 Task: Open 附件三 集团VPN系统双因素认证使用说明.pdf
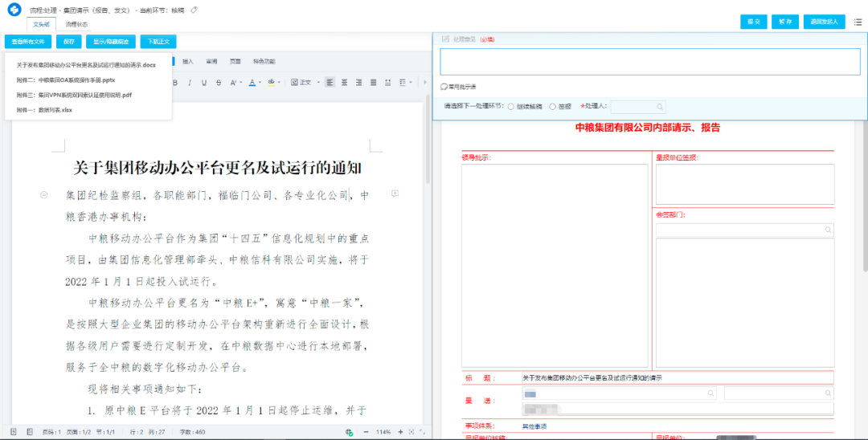click(74, 95)
